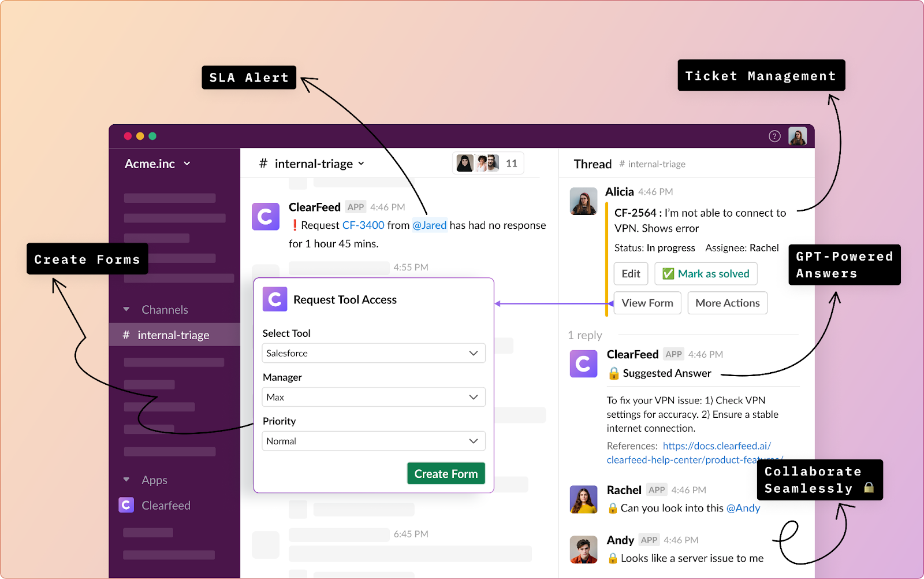Viewport: 924px width, 579px height.
Task: Click the lock icon on Andy's message
Action: [x=613, y=558]
